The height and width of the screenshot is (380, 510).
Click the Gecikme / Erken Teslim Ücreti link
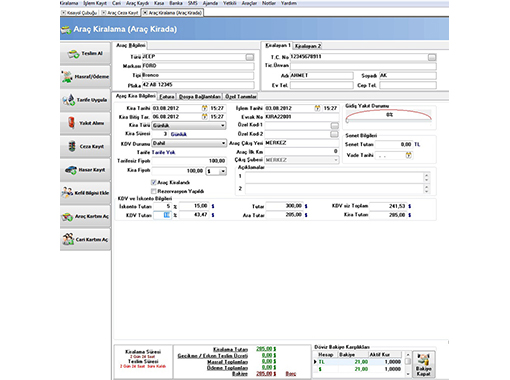click(x=213, y=356)
